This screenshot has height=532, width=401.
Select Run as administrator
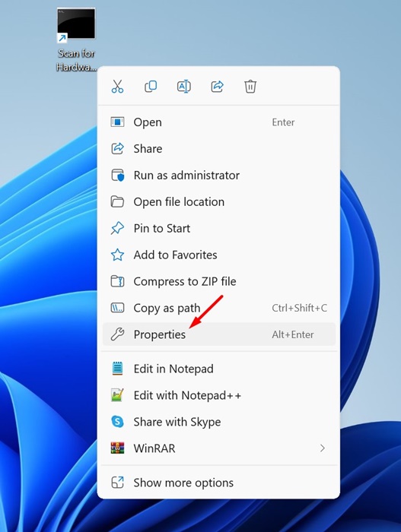(219, 175)
